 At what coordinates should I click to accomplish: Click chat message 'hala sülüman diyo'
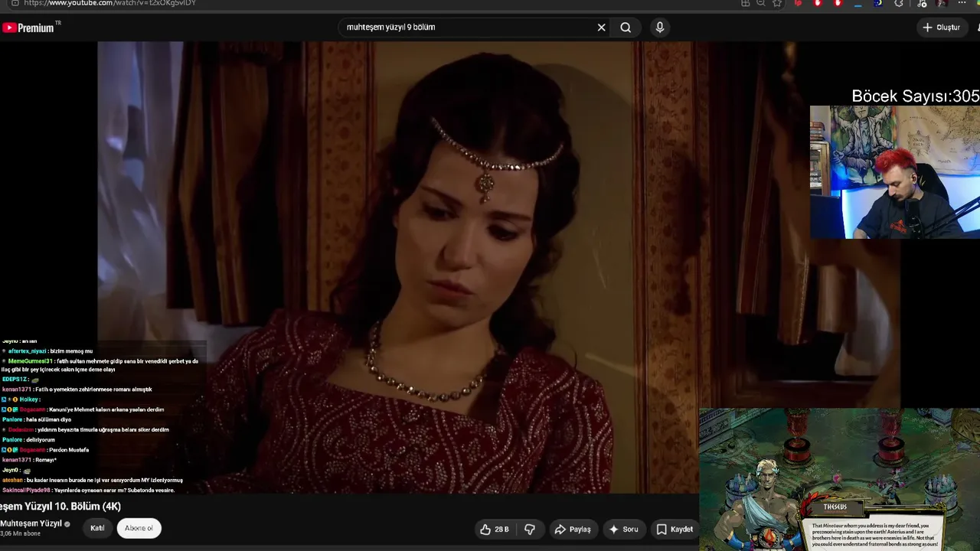point(48,419)
